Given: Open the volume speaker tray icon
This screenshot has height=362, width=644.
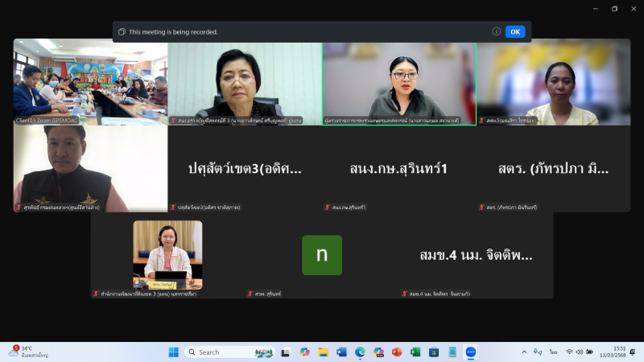Looking at the screenshot, I should [580, 352].
